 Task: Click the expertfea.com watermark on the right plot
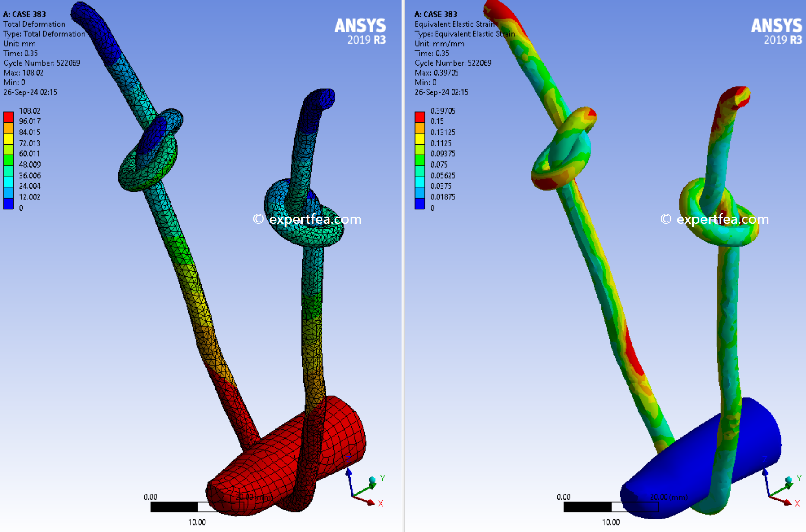click(x=715, y=219)
